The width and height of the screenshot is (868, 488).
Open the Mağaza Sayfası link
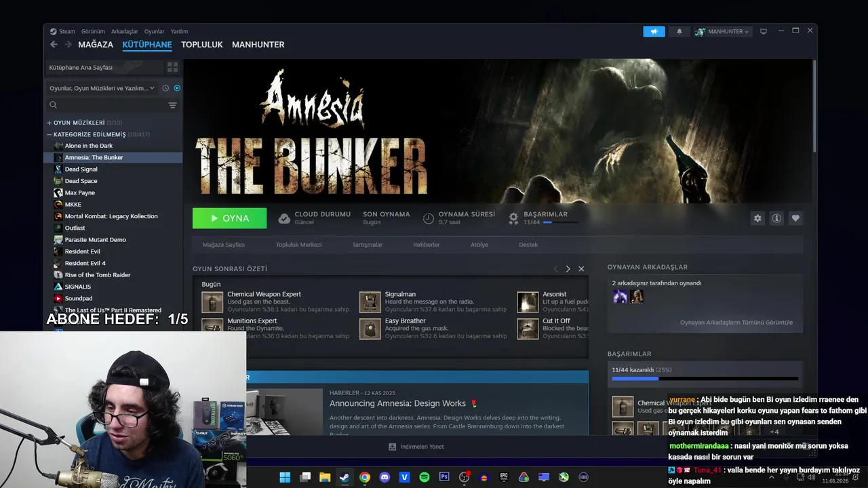[x=224, y=245]
